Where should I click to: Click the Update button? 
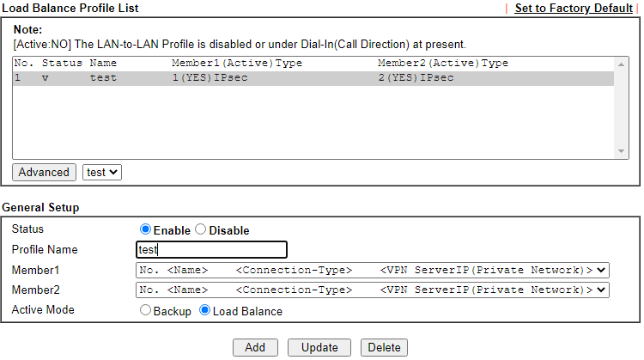[x=319, y=347]
